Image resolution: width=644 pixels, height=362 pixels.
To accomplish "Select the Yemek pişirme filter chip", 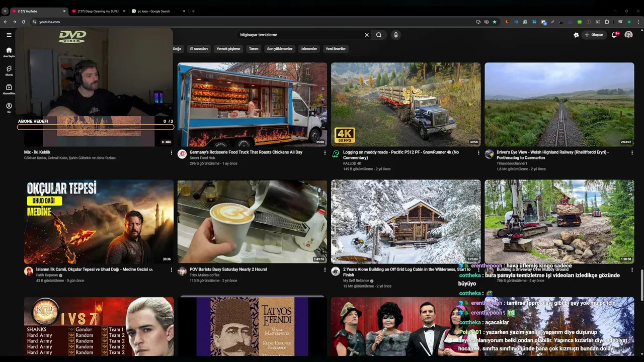I will click(228, 49).
